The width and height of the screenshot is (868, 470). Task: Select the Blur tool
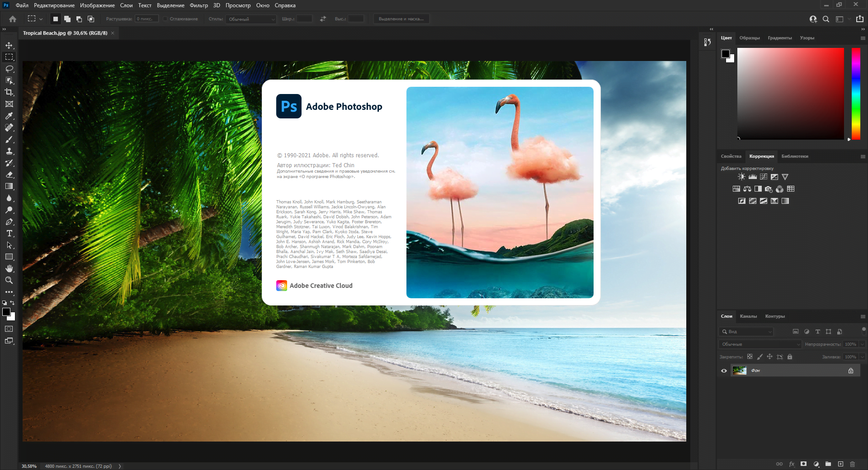9,198
